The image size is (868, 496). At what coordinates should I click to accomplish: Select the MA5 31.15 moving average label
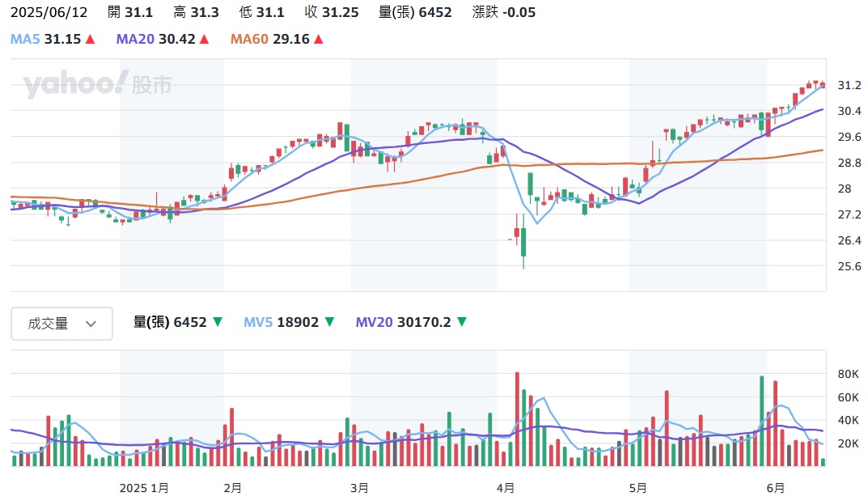point(46,40)
